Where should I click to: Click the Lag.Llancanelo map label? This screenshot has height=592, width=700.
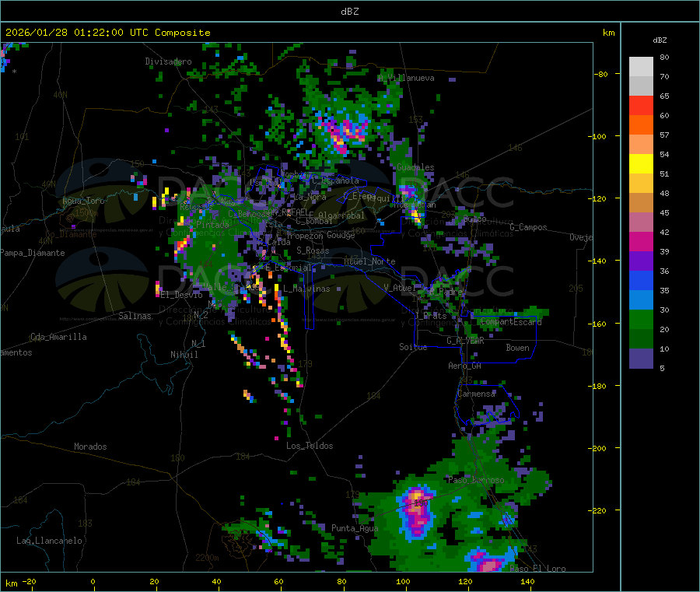pos(49,541)
